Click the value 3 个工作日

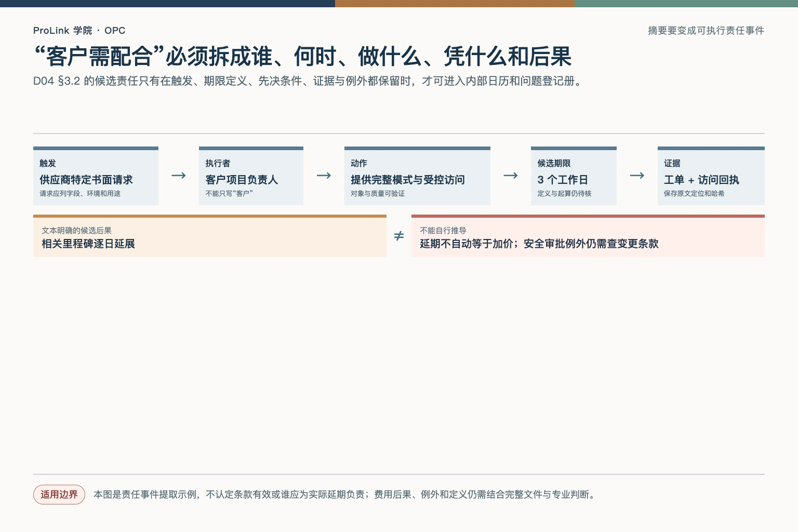[563, 180]
